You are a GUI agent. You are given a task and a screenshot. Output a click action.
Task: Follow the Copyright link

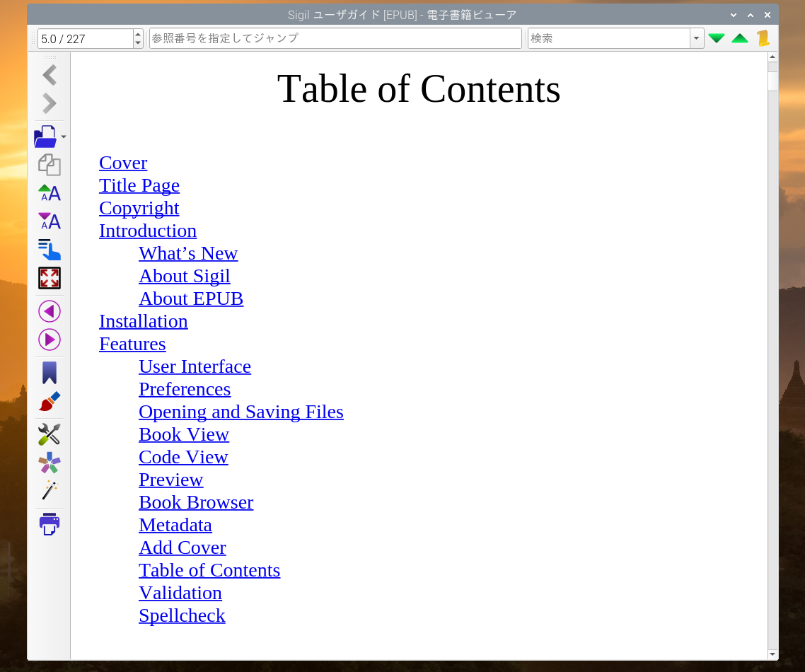pos(139,208)
